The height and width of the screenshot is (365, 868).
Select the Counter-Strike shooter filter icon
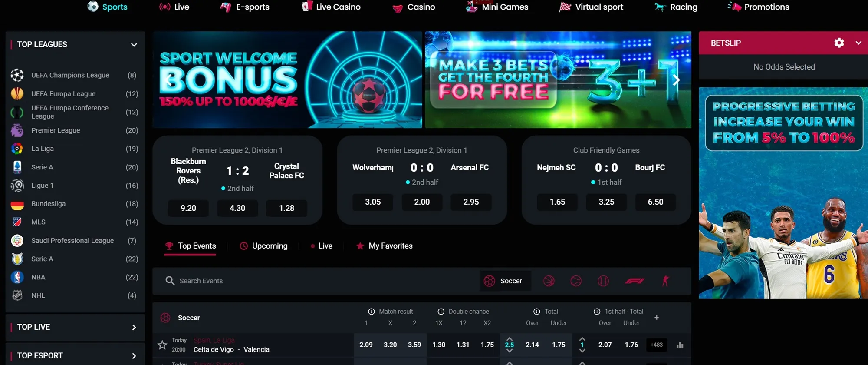(665, 281)
